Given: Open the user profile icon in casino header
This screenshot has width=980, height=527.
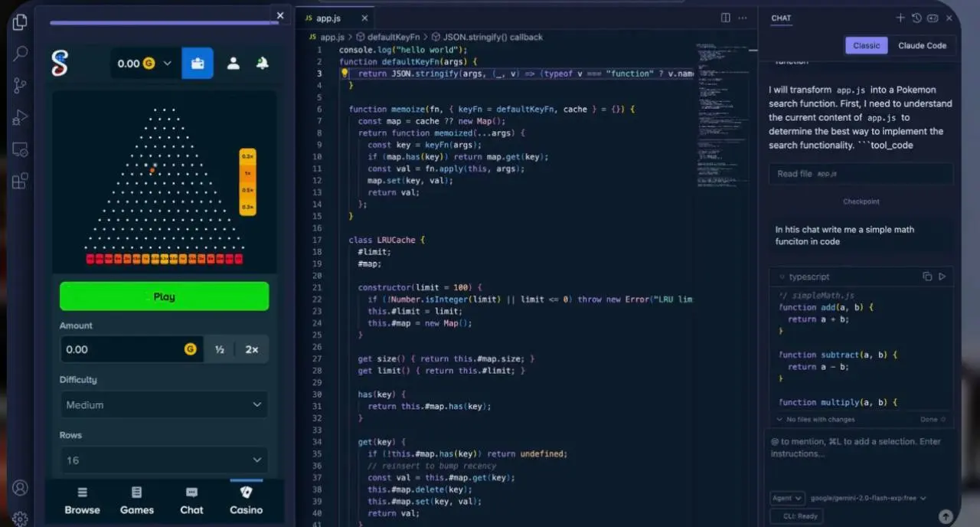Looking at the screenshot, I should coord(233,64).
